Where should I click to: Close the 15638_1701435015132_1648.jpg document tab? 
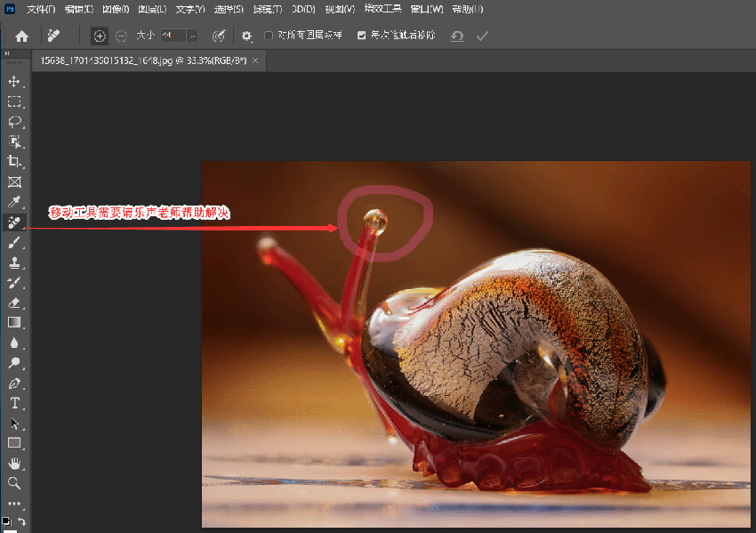click(x=255, y=61)
